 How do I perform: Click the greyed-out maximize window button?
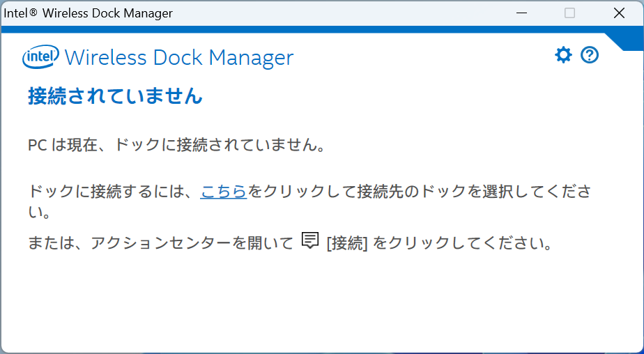[569, 13]
